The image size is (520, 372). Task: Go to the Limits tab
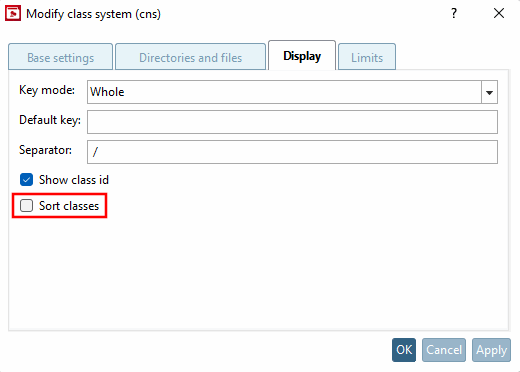click(x=367, y=57)
